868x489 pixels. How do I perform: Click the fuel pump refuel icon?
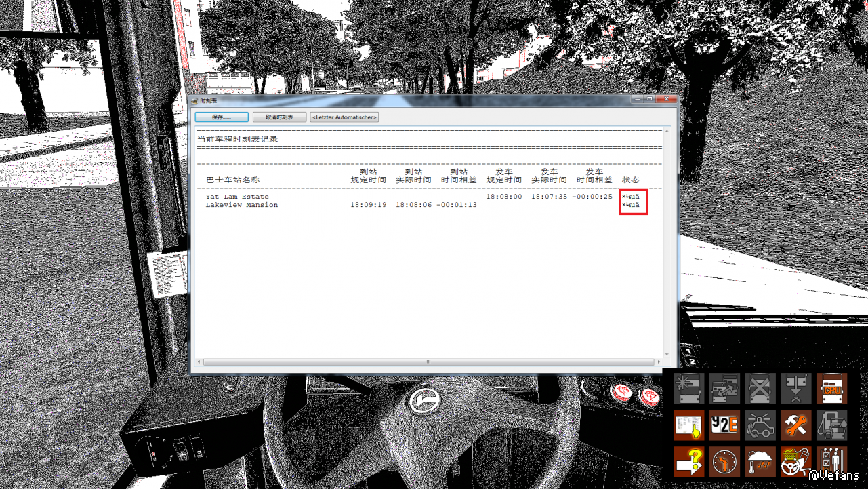(832, 425)
